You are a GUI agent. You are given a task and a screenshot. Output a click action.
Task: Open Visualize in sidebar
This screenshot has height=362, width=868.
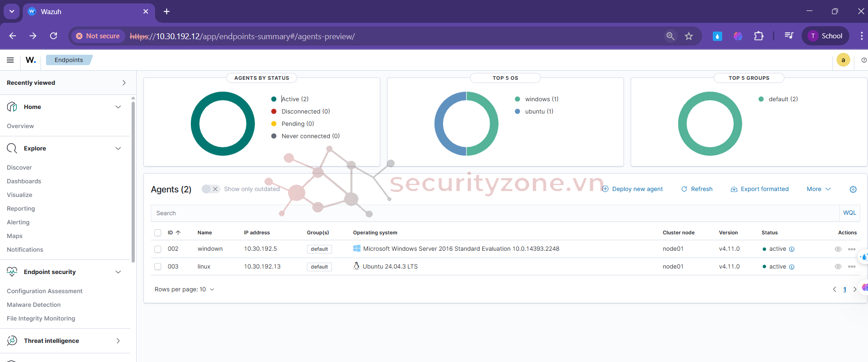coord(20,195)
